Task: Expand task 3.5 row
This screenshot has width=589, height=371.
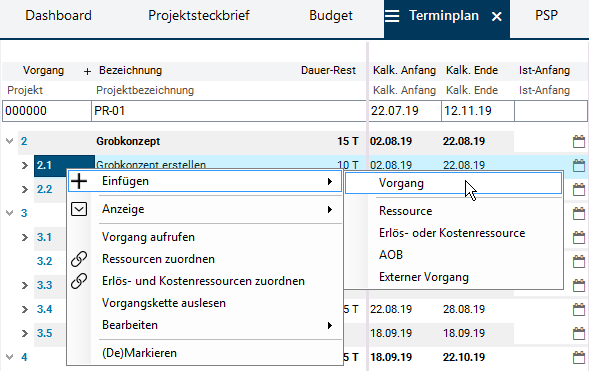Action: pos(25,333)
